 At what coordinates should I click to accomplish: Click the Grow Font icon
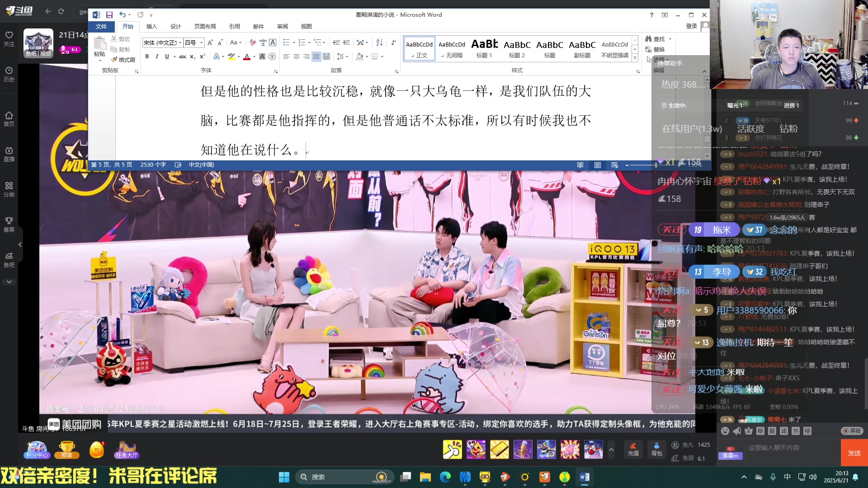[x=210, y=42]
